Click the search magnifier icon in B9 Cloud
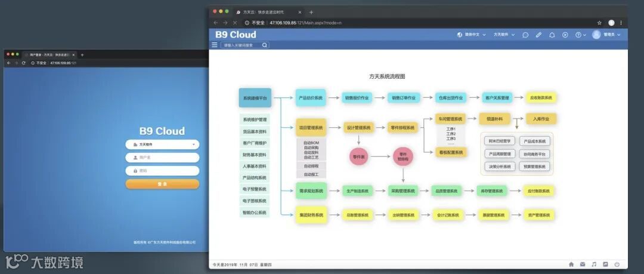This screenshot has width=644, height=274. pyautogui.click(x=265, y=45)
